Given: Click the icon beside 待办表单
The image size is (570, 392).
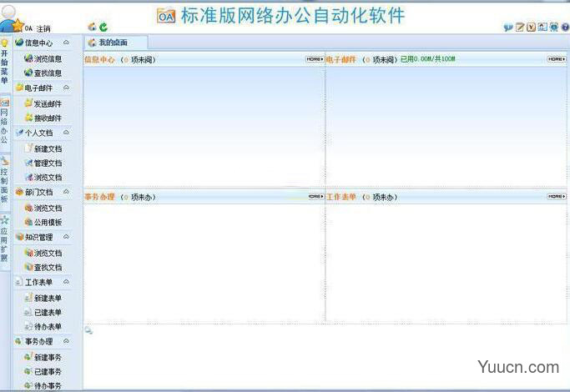Looking at the screenshot, I should pyautogui.click(x=28, y=326).
